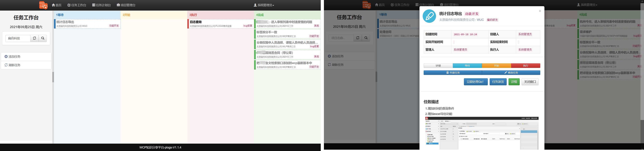Open 任务计划台 via its list icon, left window
The image size is (644, 151).
point(94,5)
